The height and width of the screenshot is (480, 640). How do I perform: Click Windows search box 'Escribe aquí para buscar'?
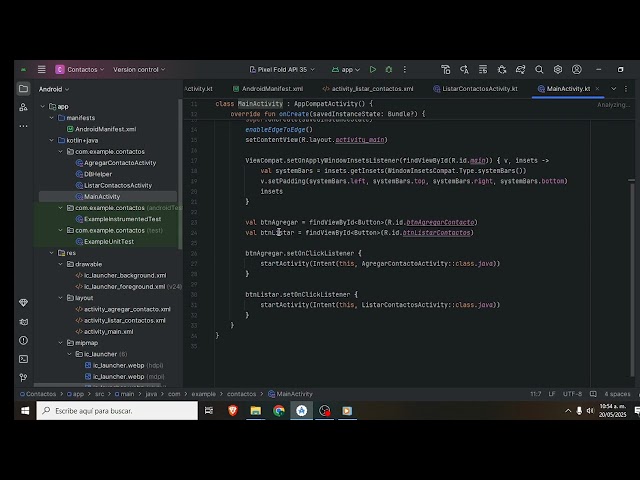tap(117, 411)
